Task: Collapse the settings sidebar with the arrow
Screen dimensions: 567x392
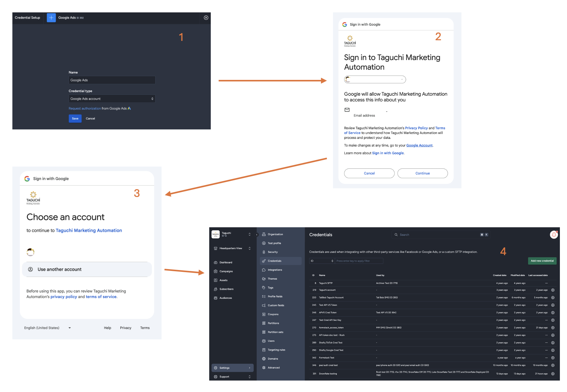Action: tap(257, 235)
